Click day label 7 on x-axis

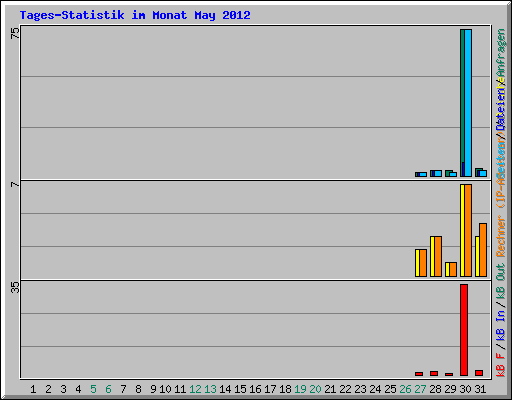[123, 389]
